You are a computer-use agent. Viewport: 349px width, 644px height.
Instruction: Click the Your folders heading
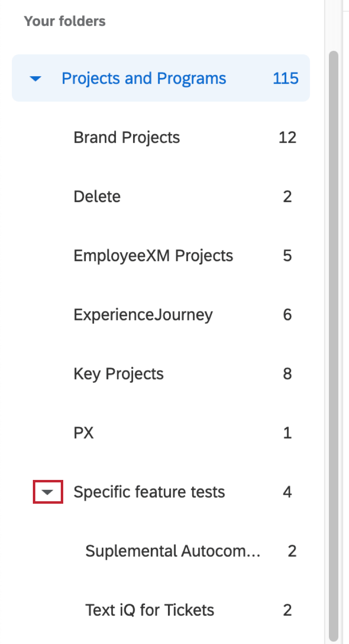65,21
